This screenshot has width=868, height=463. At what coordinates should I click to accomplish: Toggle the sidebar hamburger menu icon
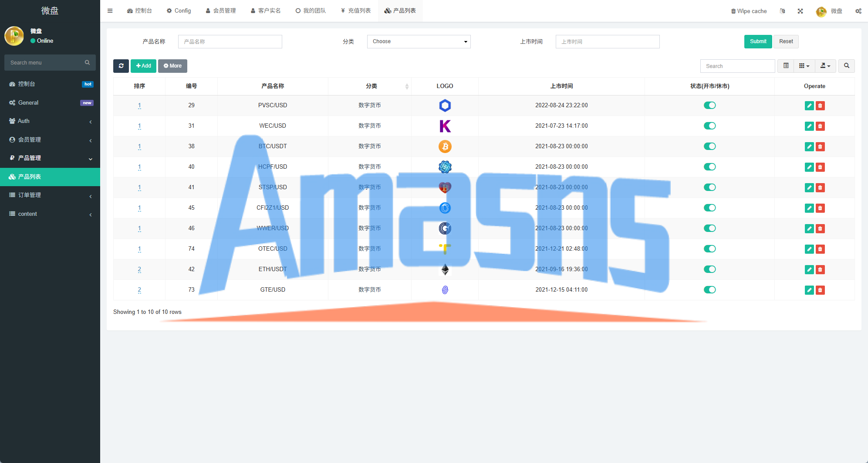click(110, 11)
